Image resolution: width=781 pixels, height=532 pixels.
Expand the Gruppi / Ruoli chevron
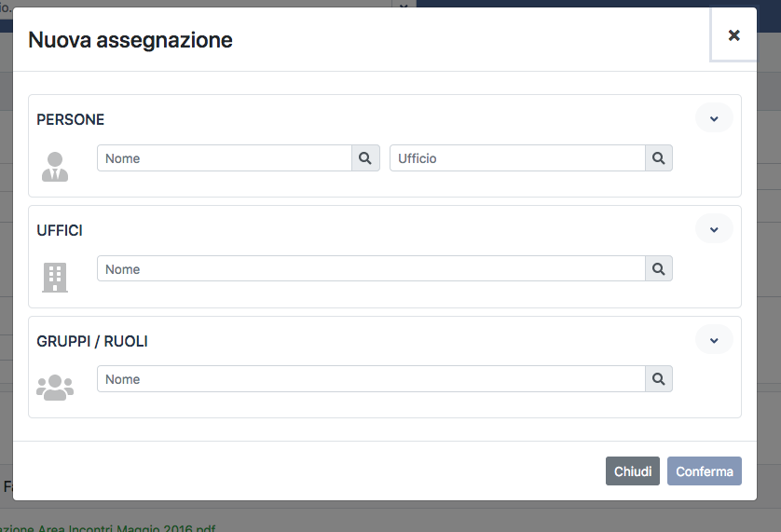coord(714,340)
